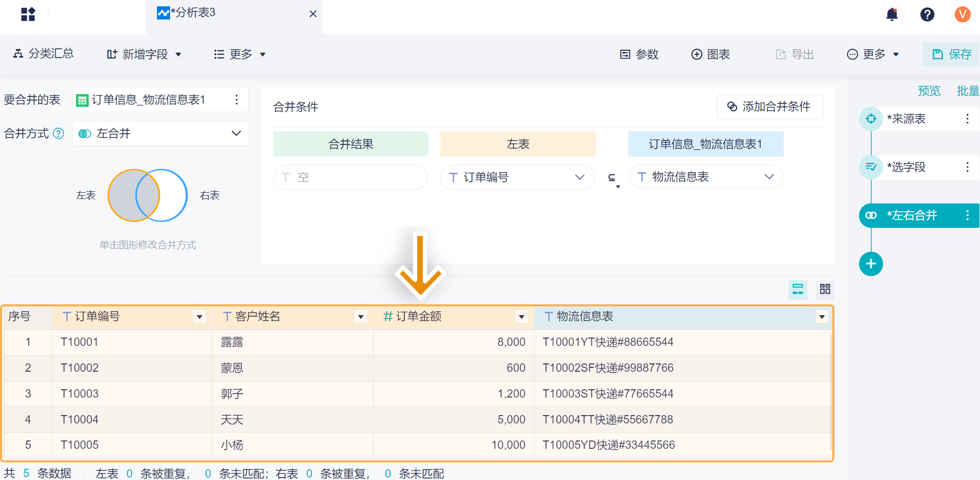Viewport: 980px width, 480px height.
Task: Switch to the row list view icon
Action: click(x=798, y=289)
